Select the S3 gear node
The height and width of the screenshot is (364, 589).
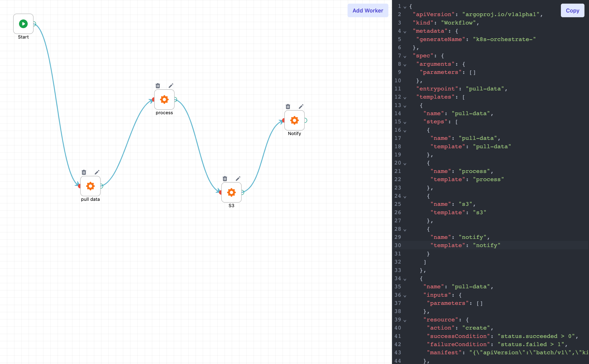(x=231, y=192)
